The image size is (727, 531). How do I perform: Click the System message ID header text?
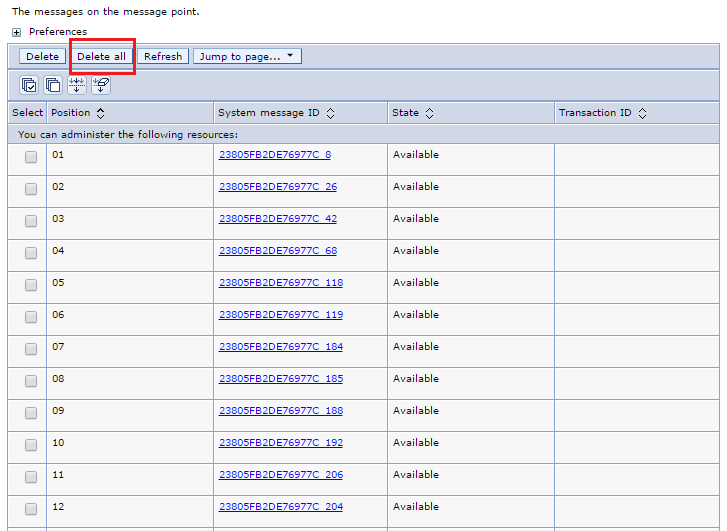click(269, 113)
